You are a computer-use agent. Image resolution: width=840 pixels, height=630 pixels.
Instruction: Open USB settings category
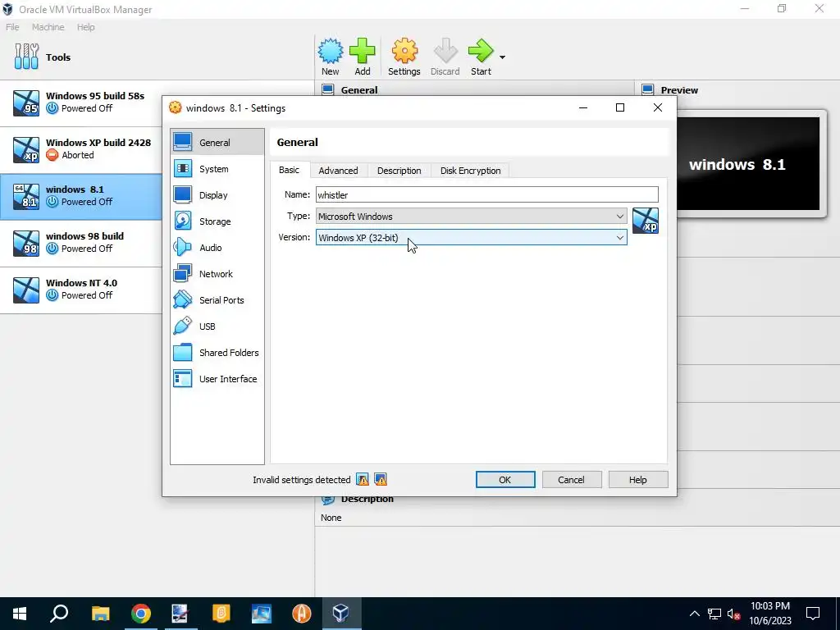click(x=217, y=326)
